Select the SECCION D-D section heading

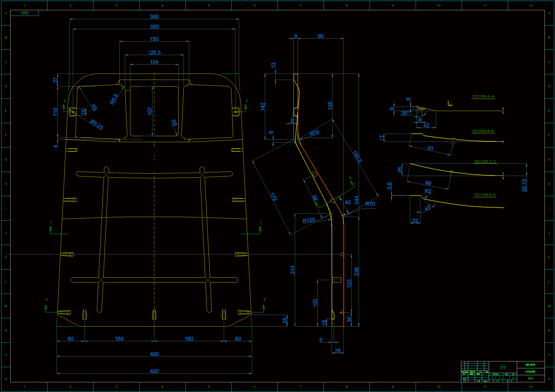click(x=485, y=195)
